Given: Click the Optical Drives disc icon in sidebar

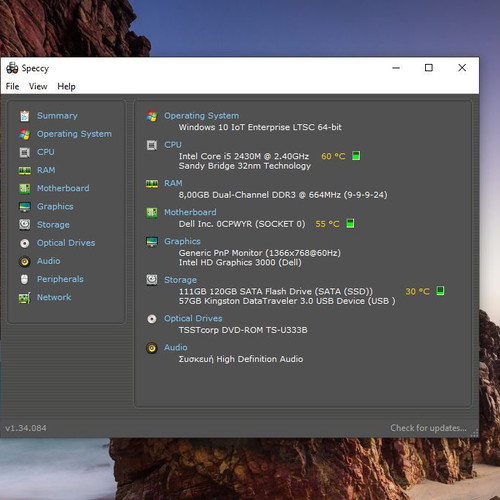Looking at the screenshot, I should [x=24, y=243].
